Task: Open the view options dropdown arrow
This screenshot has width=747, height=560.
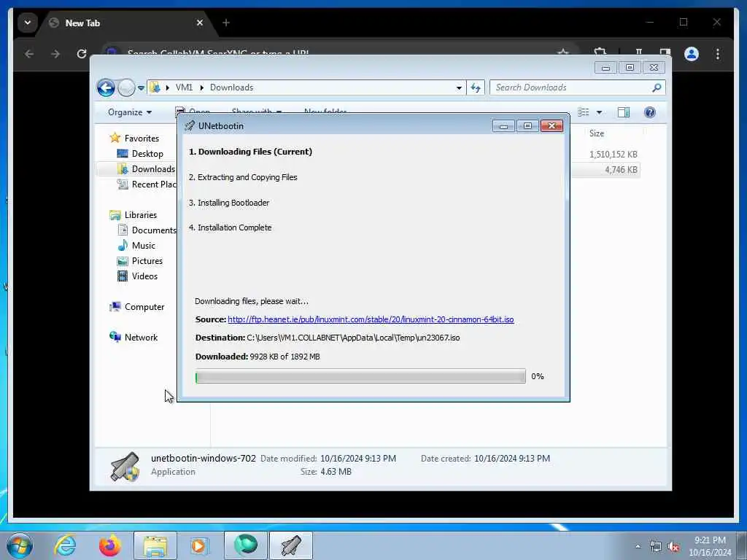Action: [x=600, y=112]
